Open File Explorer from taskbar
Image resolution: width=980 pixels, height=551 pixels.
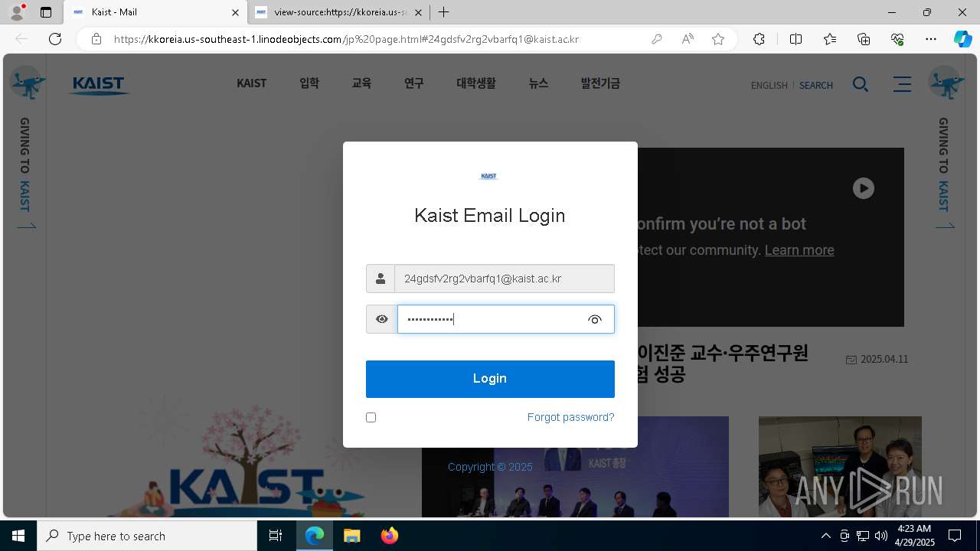pyautogui.click(x=351, y=536)
